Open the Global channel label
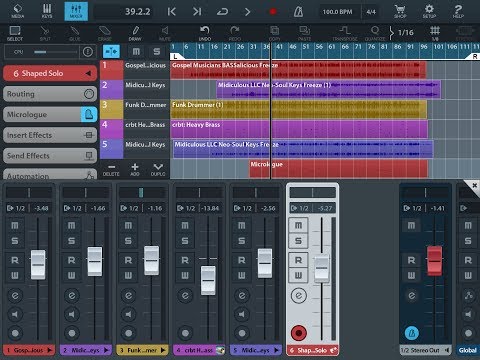Image resolution: width=480 pixels, height=360 pixels. (468, 350)
